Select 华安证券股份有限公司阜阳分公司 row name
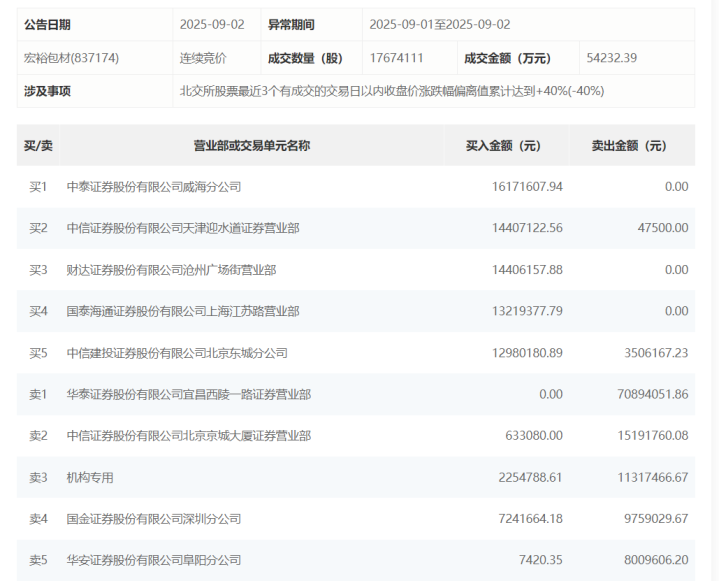Screen dimensions: 719x581 (154, 560)
